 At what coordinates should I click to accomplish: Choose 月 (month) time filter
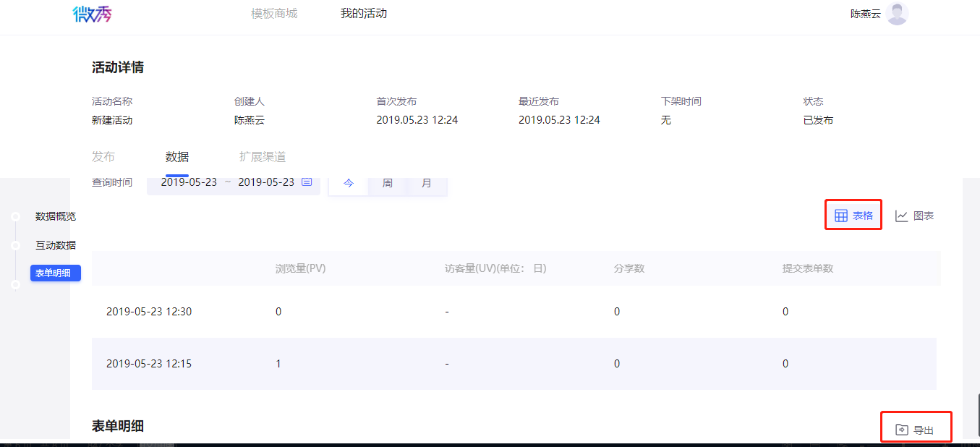(x=427, y=183)
